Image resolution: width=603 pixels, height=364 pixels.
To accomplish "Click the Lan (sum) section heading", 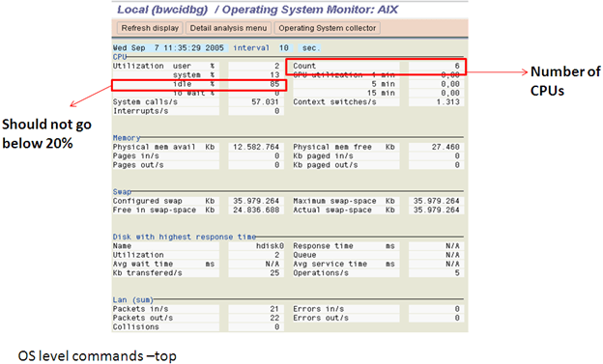I will coord(133,300).
